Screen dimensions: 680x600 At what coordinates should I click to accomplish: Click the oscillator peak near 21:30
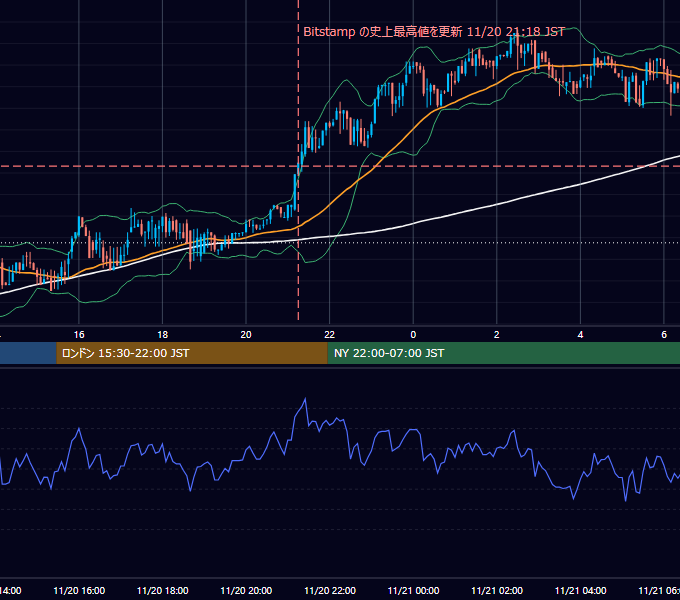point(305,399)
